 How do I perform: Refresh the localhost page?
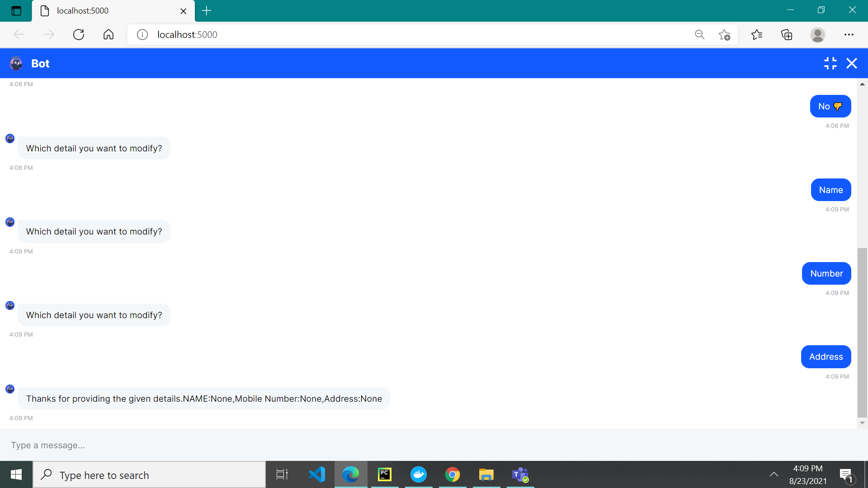click(x=79, y=35)
